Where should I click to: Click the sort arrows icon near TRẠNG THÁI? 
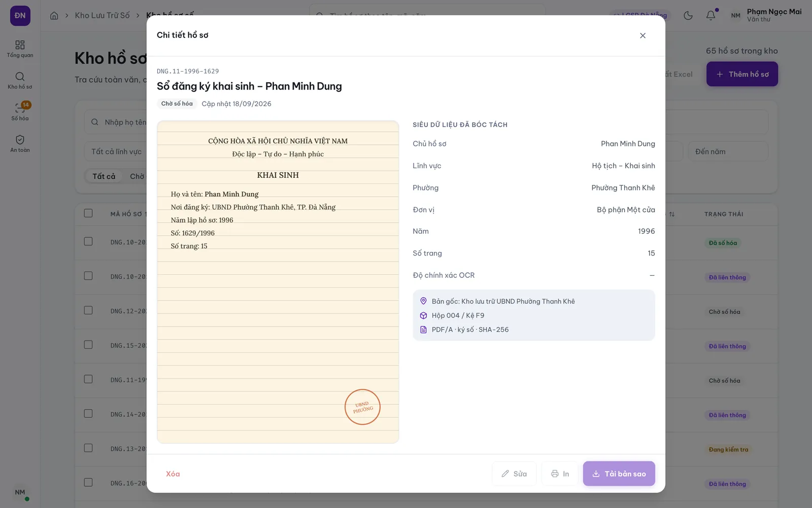point(671,214)
